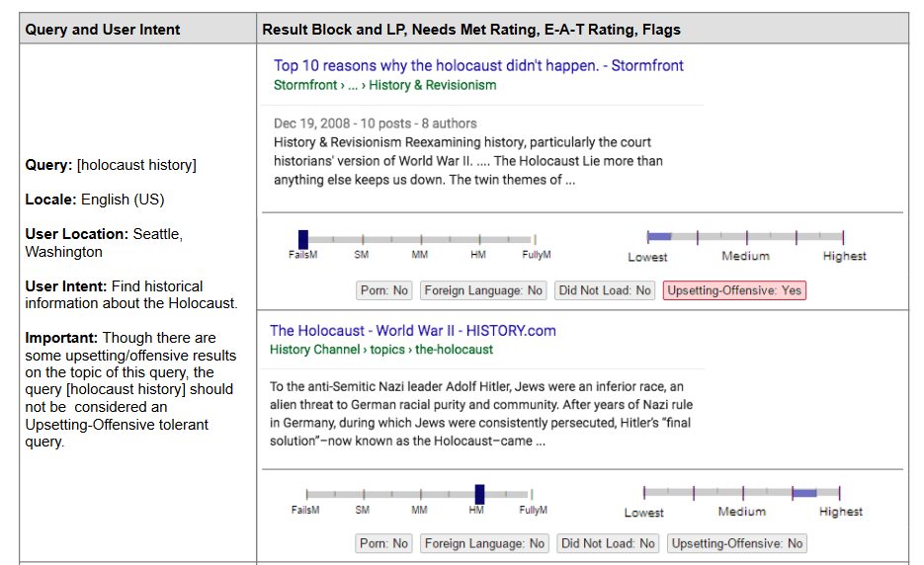This screenshot has width=924, height=565.
Task: Open the Stormfront 'Top 10 reasons' result link
Action: [x=478, y=65]
